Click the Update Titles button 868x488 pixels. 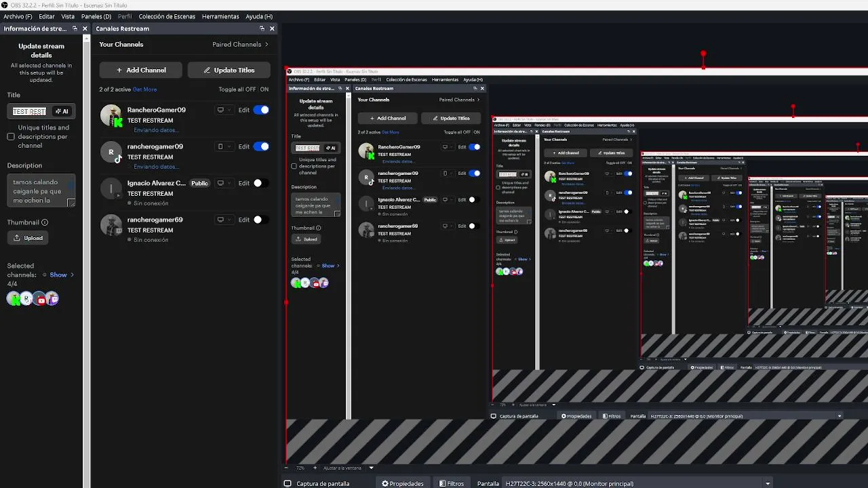tap(229, 70)
